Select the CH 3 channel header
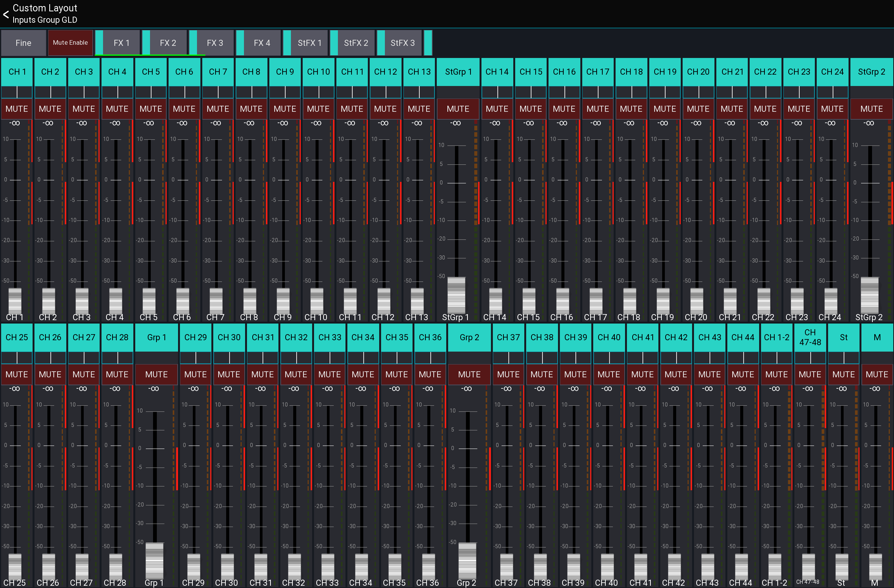Screen dimensions: 894x588 84,72
